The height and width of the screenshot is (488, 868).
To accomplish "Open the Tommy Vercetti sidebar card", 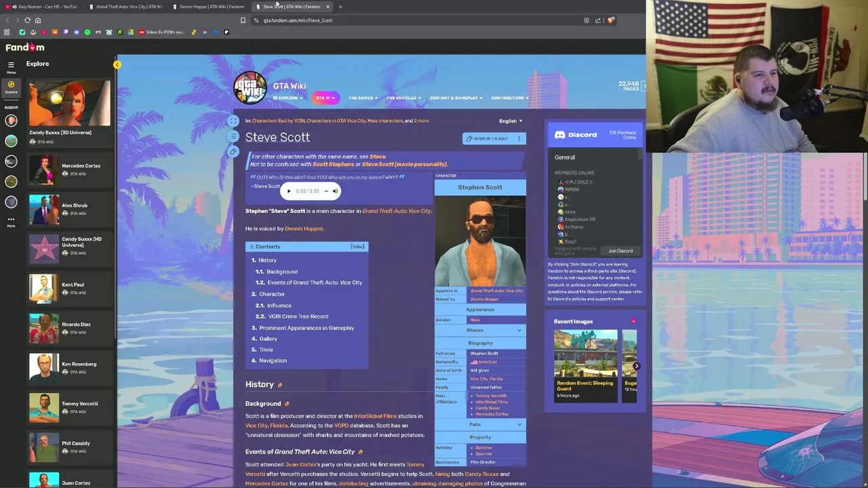I will tap(69, 407).
